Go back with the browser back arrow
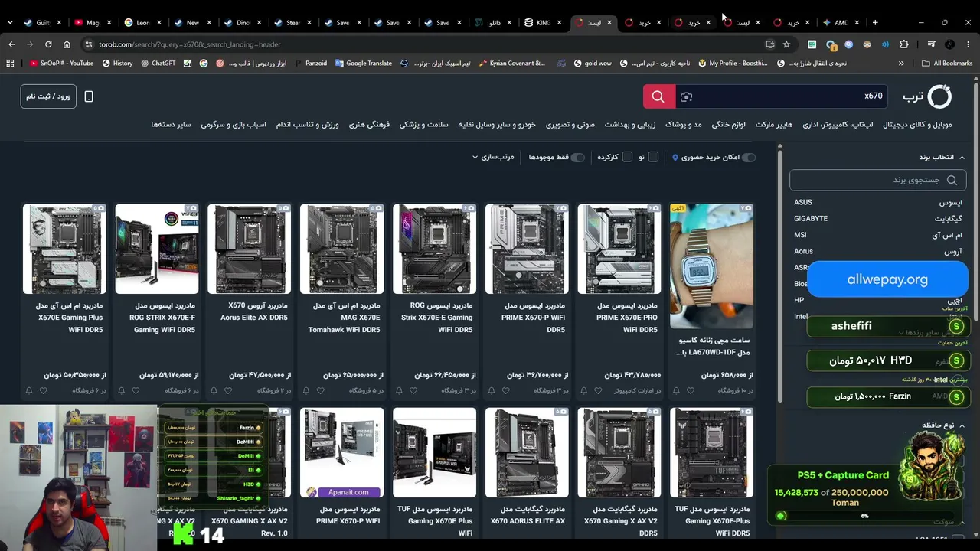Image resolution: width=980 pixels, height=551 pixels. coord(11,44)
